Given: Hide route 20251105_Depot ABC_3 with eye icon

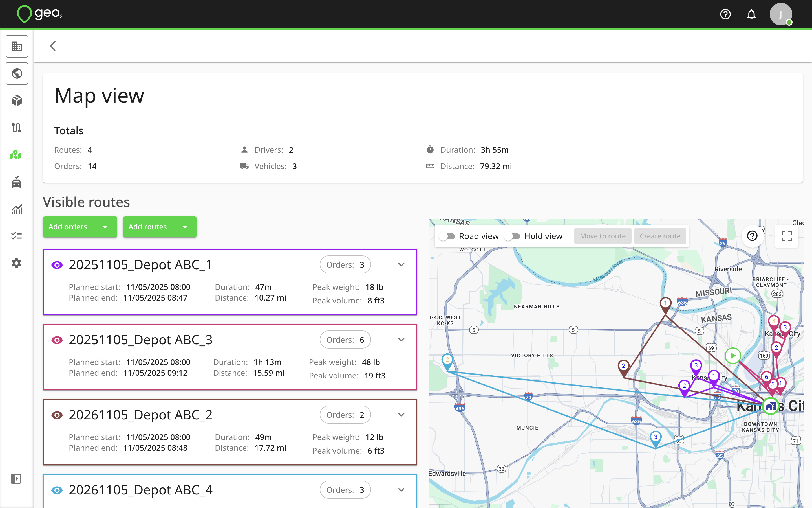Looking at the screenshot, I should pyautogui.click(x=57, y=340).
